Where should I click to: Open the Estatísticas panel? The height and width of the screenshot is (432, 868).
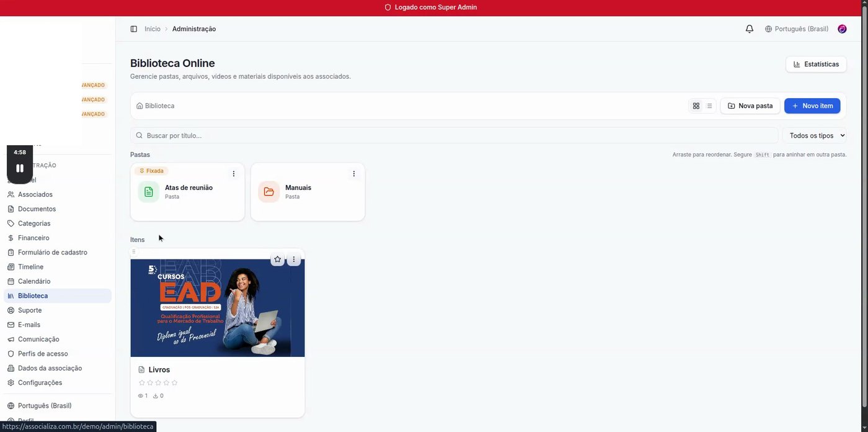click(815, 64)
